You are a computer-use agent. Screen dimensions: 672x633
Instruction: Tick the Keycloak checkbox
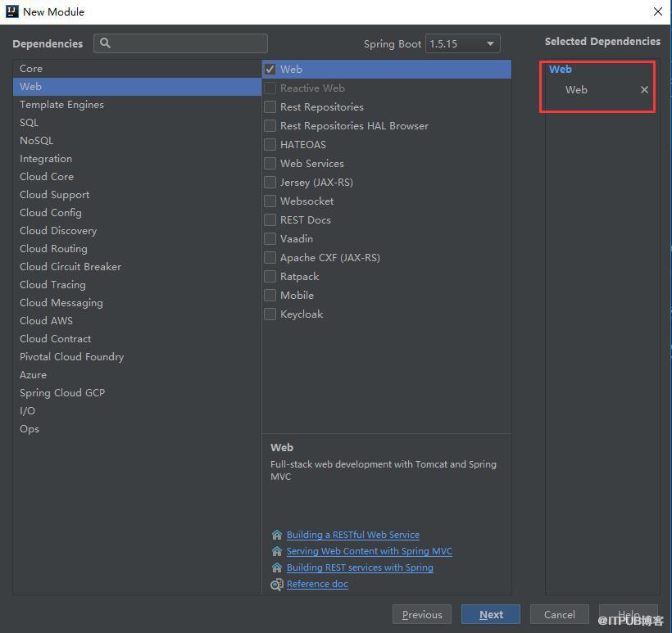pyautogui.click(x=270, y=314)
